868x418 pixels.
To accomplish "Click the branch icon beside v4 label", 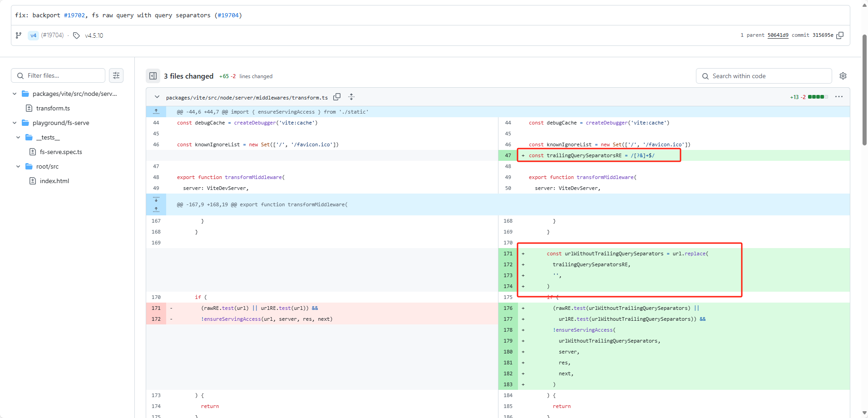I will coord(19,35).
